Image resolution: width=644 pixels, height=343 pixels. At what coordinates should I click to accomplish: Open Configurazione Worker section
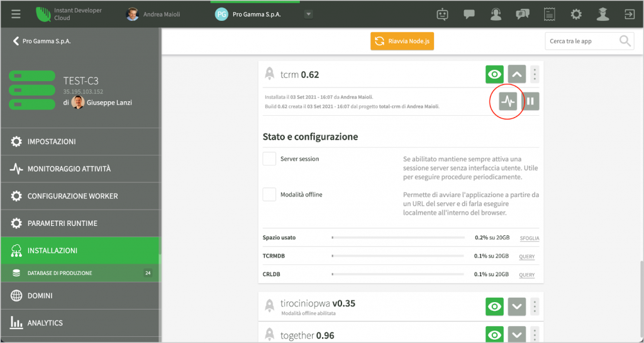(x=80, y=196)
